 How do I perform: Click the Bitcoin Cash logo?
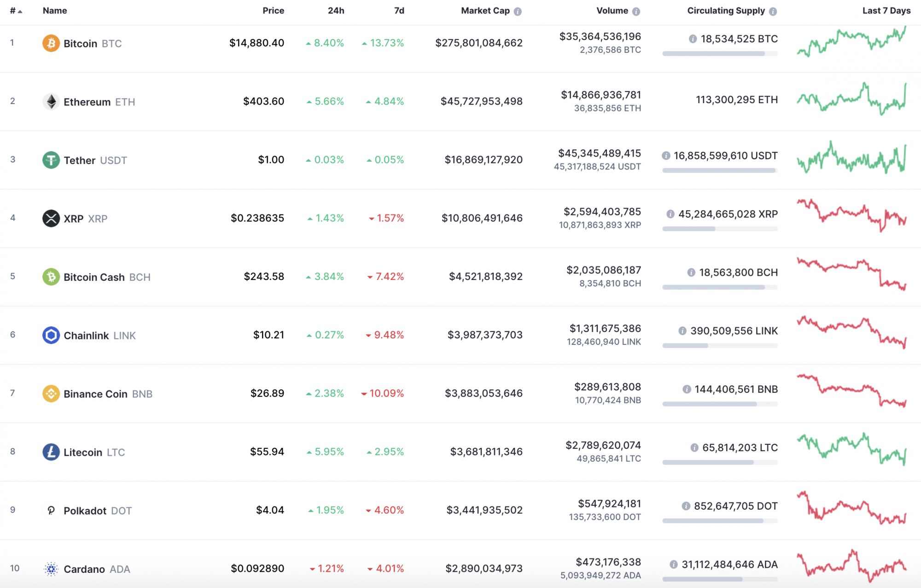coord(51,277)
